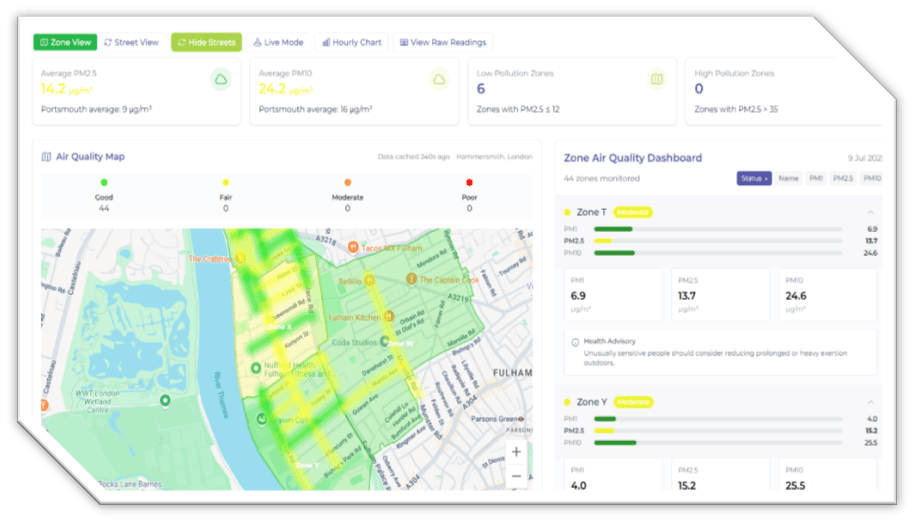Enable Live Mode
This screenshot has width=914, height=522.
click(x=278, y=42)
